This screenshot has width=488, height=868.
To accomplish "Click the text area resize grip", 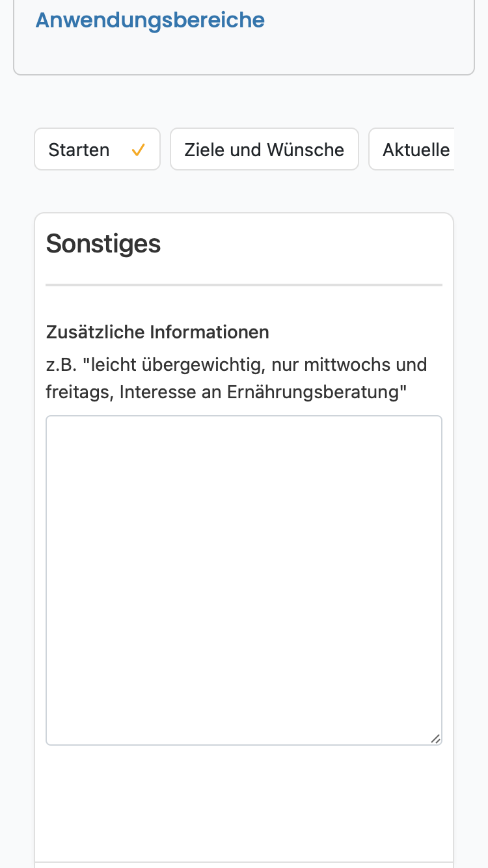I will [435, 738].
